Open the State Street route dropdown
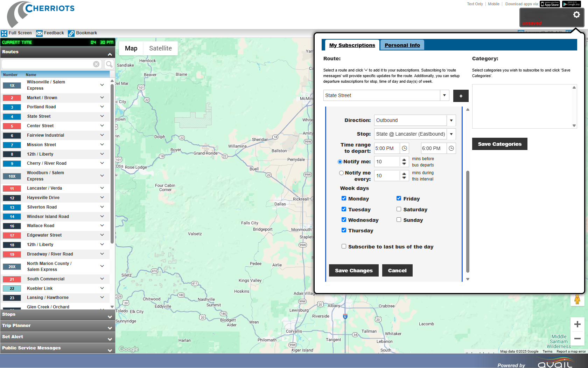 point(444,95)
